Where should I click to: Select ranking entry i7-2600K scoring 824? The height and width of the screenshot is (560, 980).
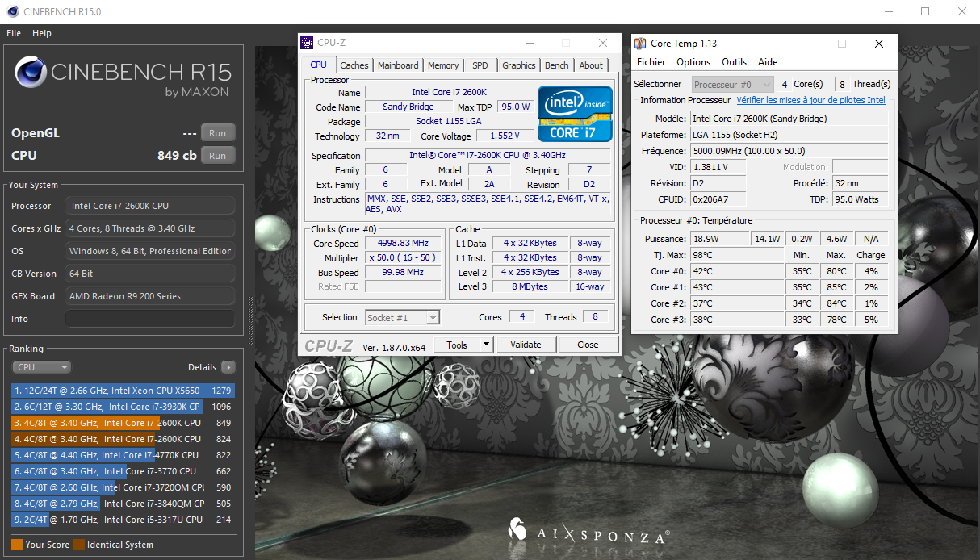[x=123, y=439]
